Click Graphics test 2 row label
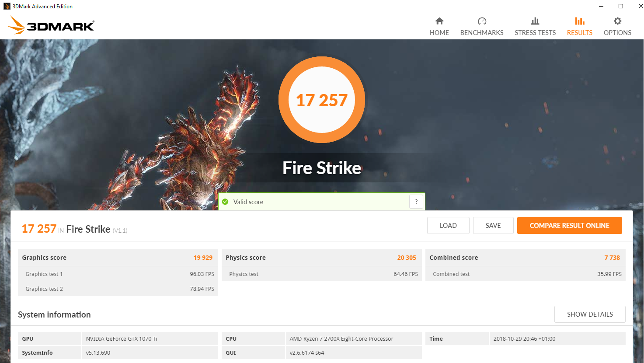This screenshot has height=363, width=644. coord(44,289)
